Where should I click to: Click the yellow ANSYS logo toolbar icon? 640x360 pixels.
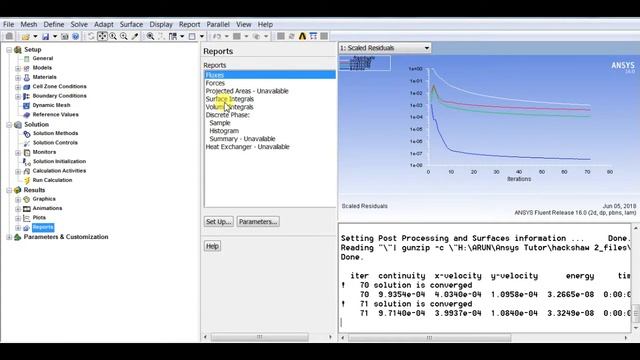[302, 36]
